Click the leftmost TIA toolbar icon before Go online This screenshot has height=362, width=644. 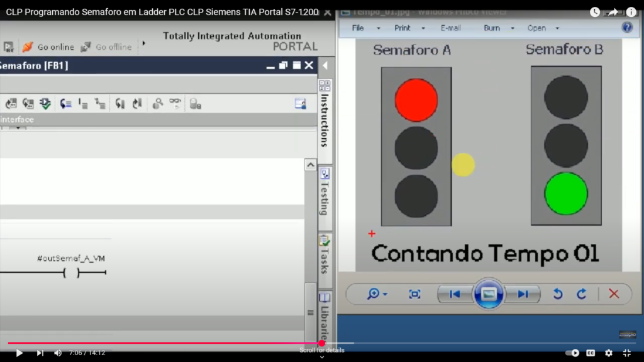tap(8, 47)
